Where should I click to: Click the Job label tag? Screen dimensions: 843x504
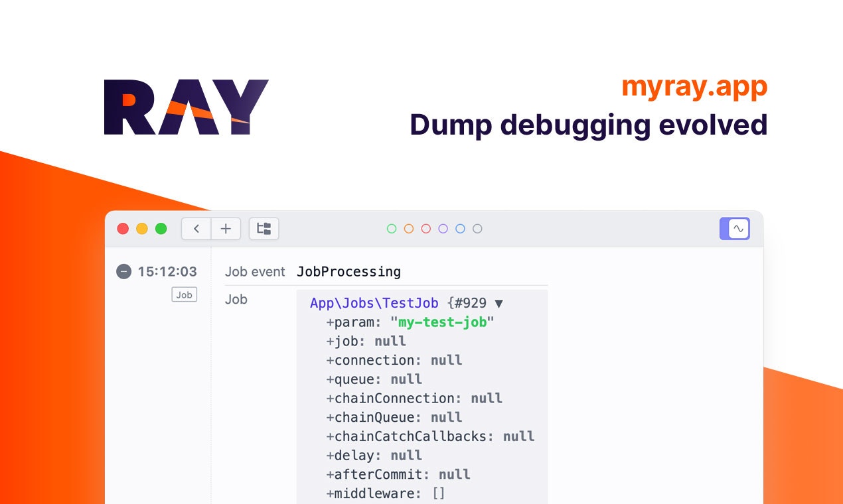pyautogui.click(x=185, y=294)
